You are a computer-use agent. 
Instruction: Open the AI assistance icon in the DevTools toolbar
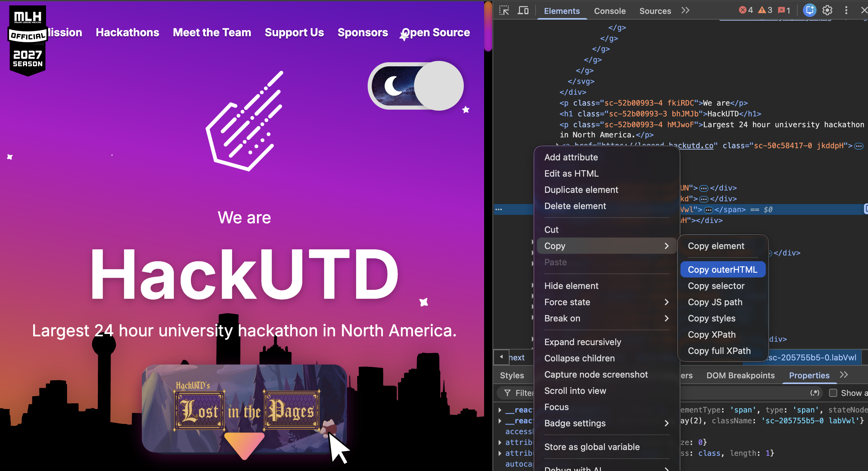(x=809, y=10)
